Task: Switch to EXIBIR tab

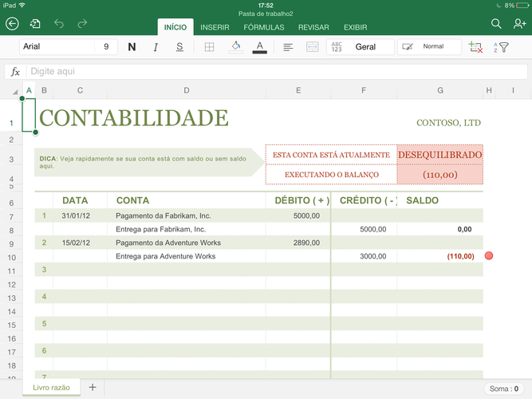Action: click(x=355, y=27)
